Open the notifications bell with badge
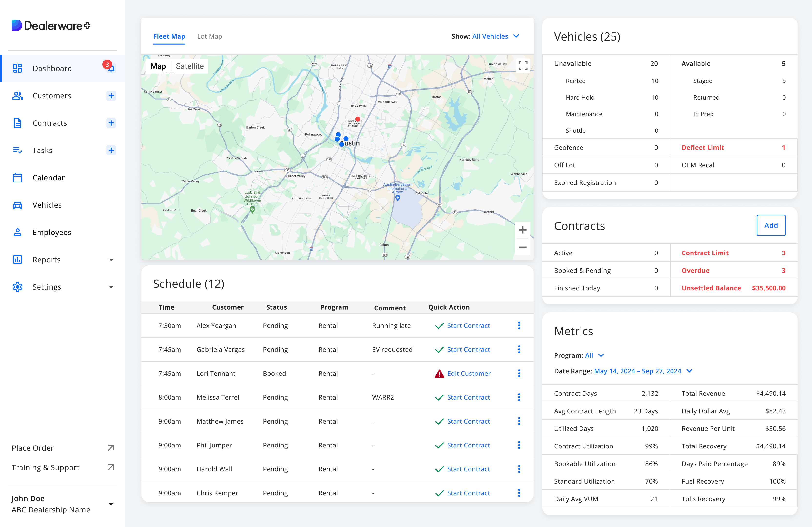 (110, 67)
